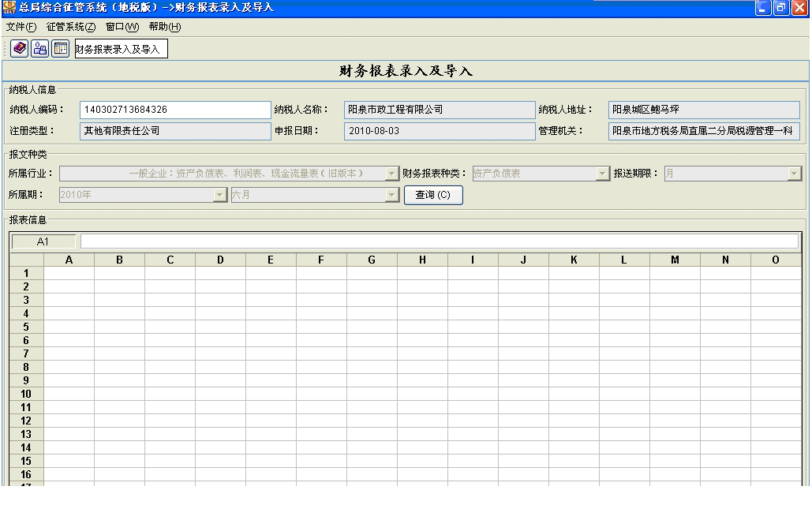Select row 15 header
The image size is (812, 505).
pos(26,461)
